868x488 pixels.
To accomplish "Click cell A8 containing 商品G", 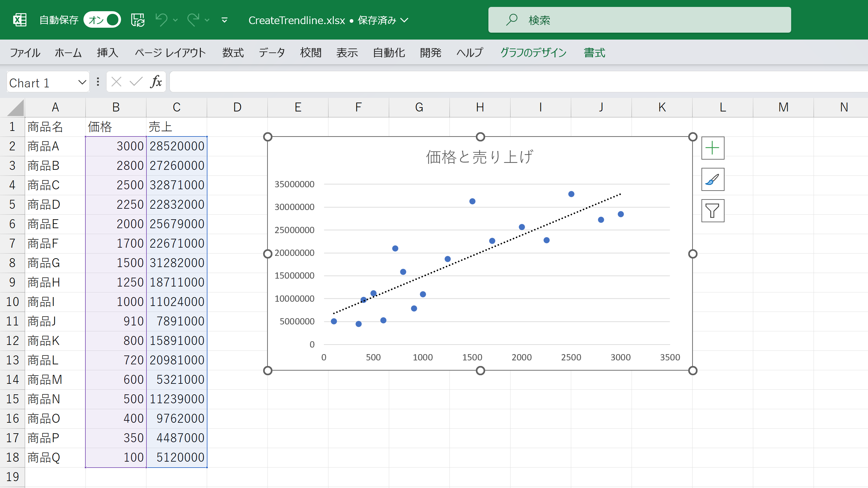I will [55, 263].
